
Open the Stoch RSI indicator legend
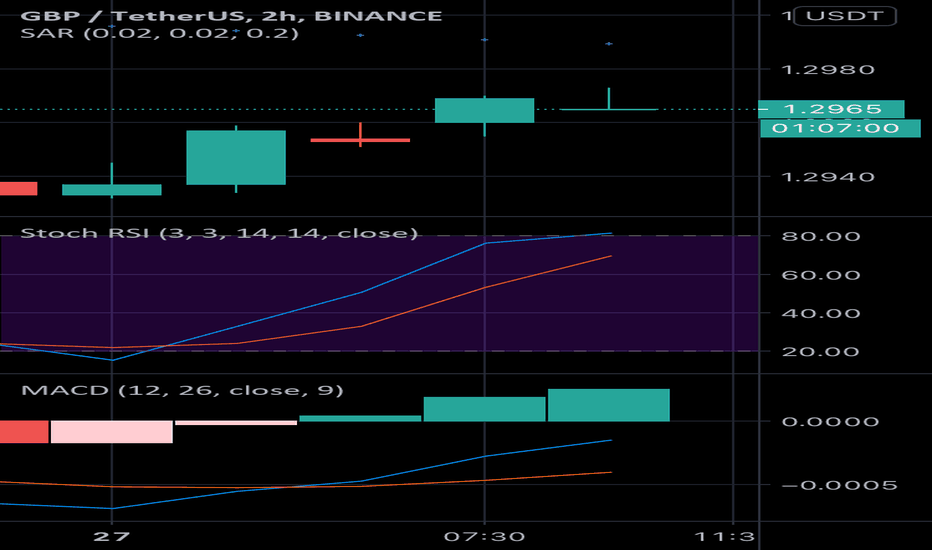[219, 232]
